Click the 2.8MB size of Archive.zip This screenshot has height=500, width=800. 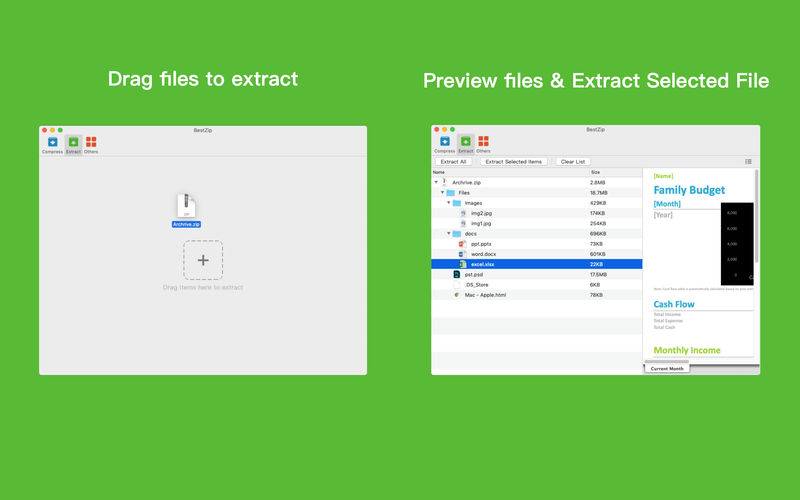(x=597, y=183)
